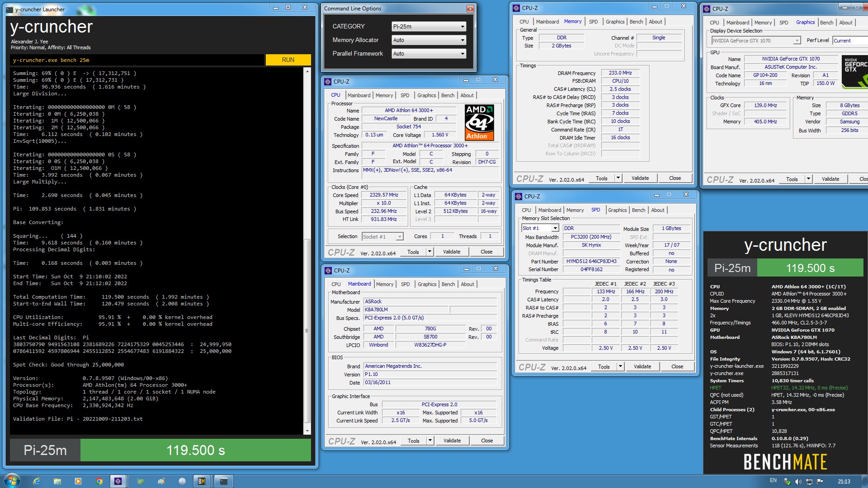The height and width of the screenshot is (488, 868).
Task: Click CPU-Z title icon of the Memory window
Action: 517,8
